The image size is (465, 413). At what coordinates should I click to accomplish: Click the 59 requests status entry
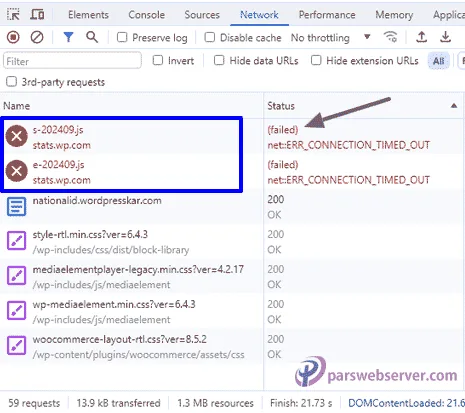click(34, 403)
